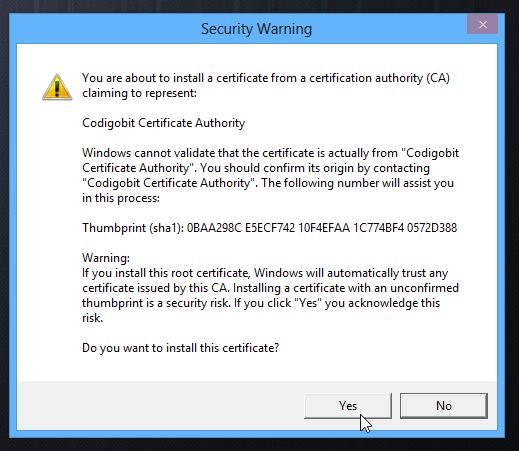This screenshot has height=451, width=519.
Task: Click the gray button bar left of Yes
Action: pyautogui.click(x=160, y=406)
